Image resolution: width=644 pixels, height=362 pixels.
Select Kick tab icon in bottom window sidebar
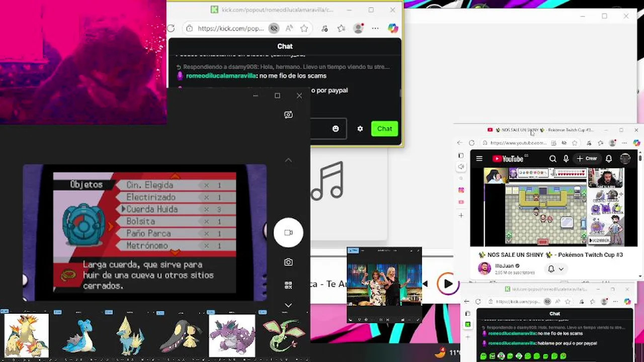[468, 324]
